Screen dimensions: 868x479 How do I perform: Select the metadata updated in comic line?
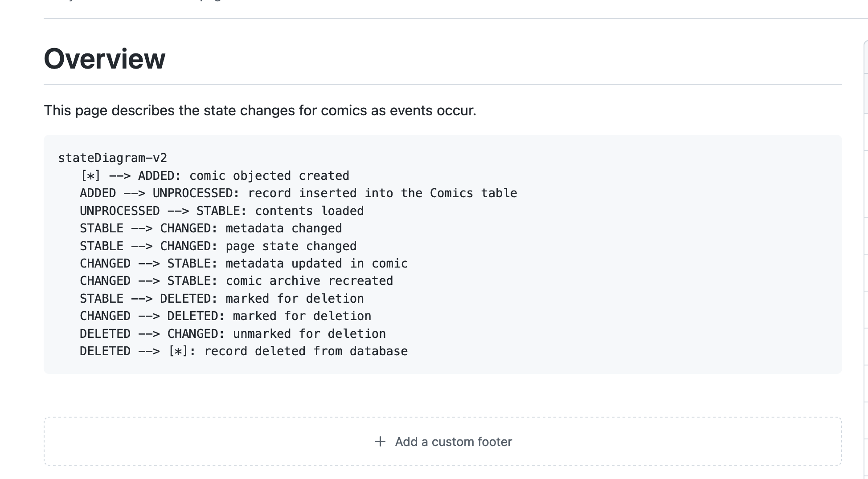click(243, 263)
